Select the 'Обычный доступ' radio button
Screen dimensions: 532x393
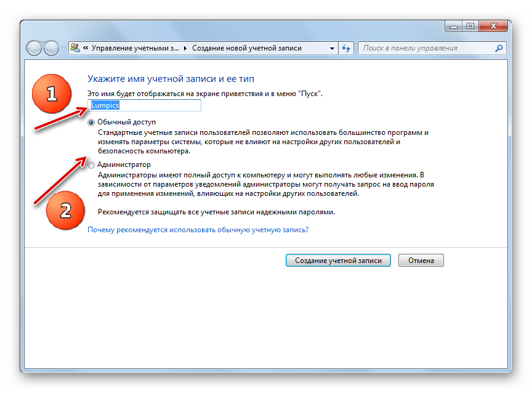pyautogui.click(x=91, y=123)
